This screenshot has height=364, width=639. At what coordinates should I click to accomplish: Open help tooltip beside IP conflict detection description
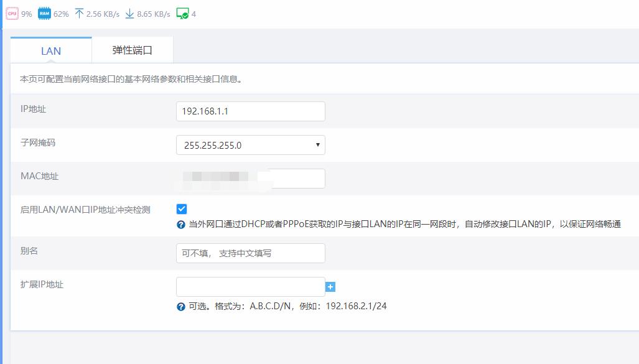(180, 226)
